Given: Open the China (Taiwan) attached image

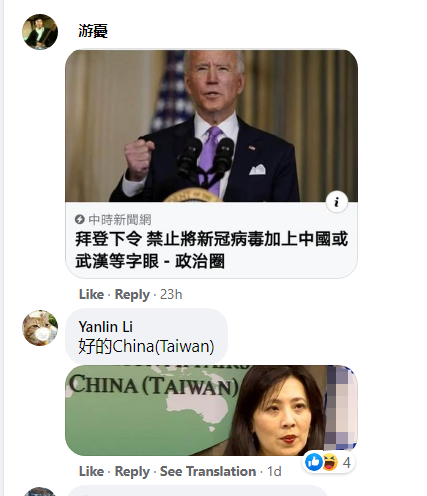Looking at the screenshot, I should (211, 410).
